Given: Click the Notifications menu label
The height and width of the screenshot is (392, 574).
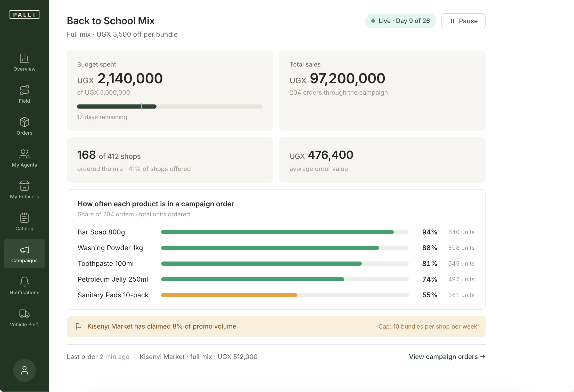Looking at the screenshot, I should coord(24,292).
